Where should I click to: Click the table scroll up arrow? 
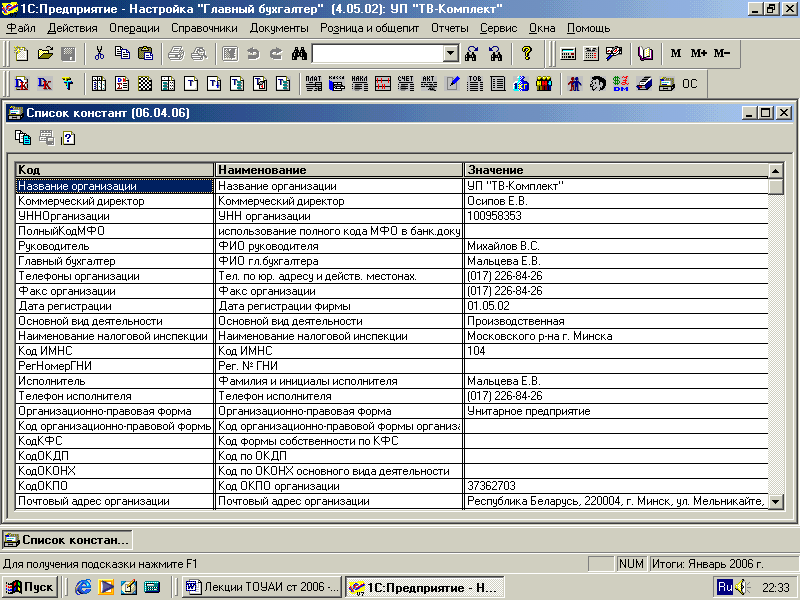click(776, 170)
